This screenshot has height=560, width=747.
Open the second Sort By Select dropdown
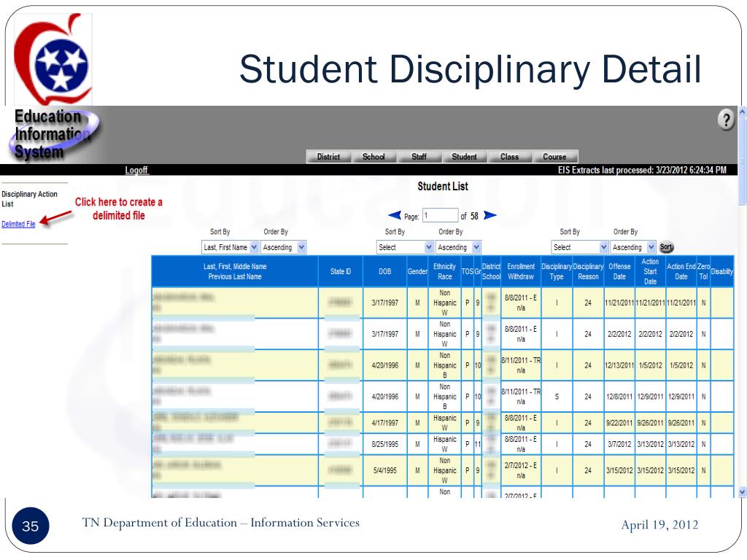click(405, 247)
